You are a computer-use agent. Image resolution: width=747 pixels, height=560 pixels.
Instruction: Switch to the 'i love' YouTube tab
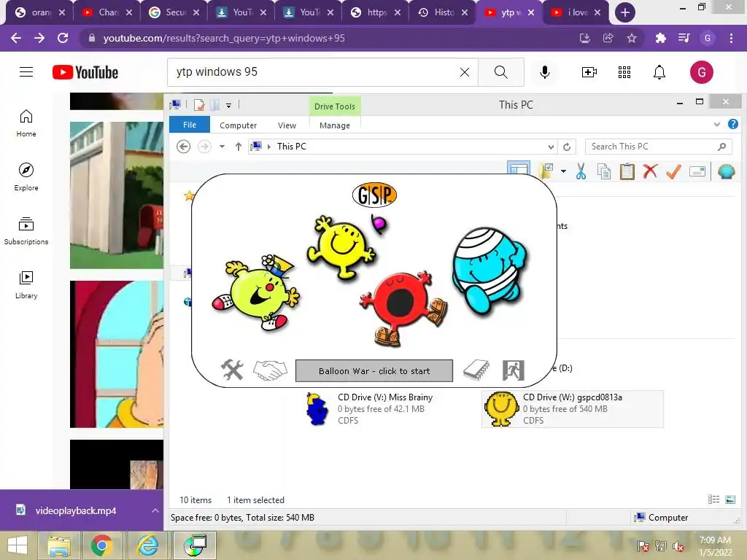click(576, 12)
